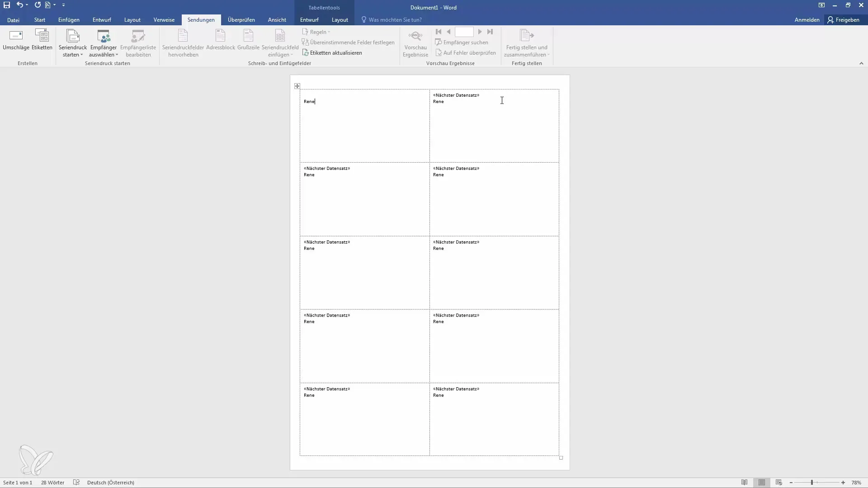Open the Verweise tab
868x488 pixels.
[164, 20]
